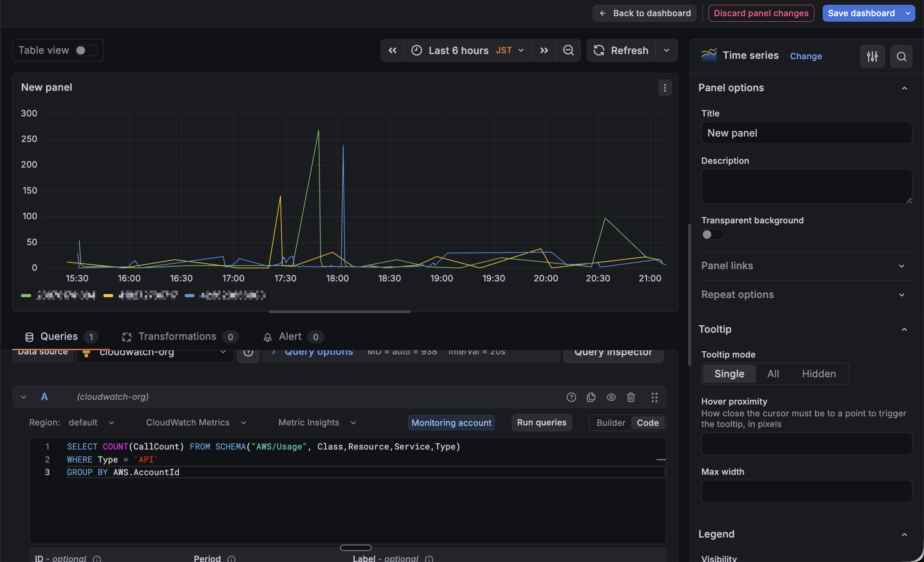
Task: Open the panel three-dots menu
Action: pyautogui.click(x=665, y=88)
